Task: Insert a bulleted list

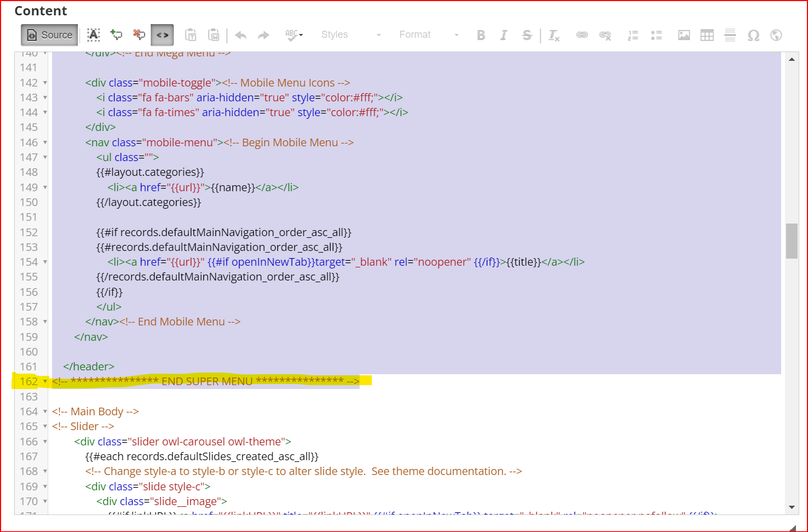Action: click(656, 35)
